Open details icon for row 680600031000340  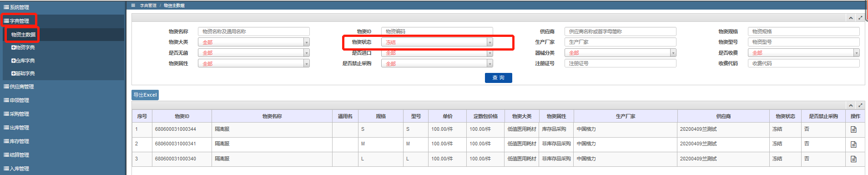pos(853,159)
